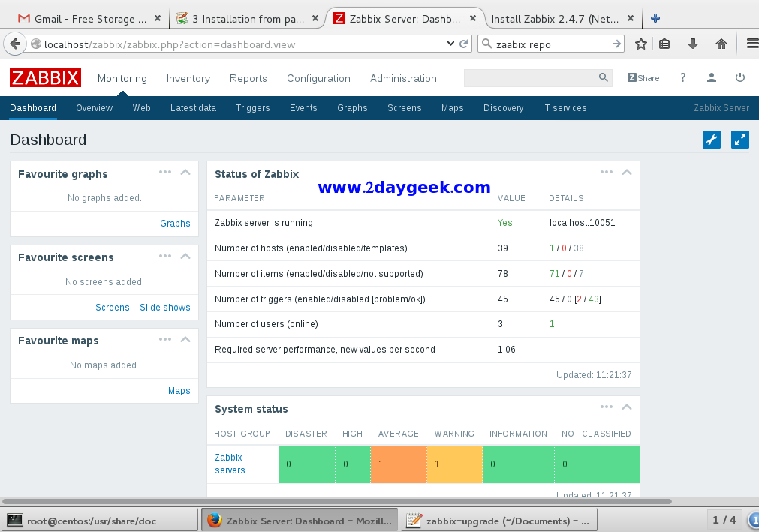Image resolution: width=759 pixels, height=532 pixels.
Task: Open the Administration menu
Action: 403,78
